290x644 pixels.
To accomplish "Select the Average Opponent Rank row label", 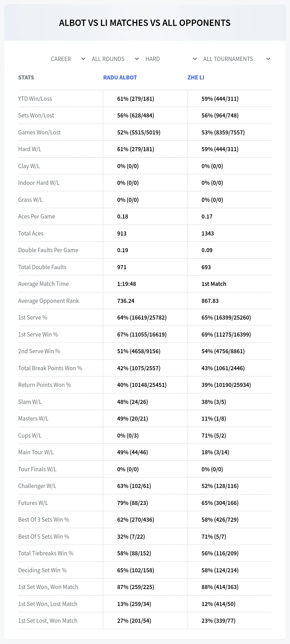I will point(48,301).
